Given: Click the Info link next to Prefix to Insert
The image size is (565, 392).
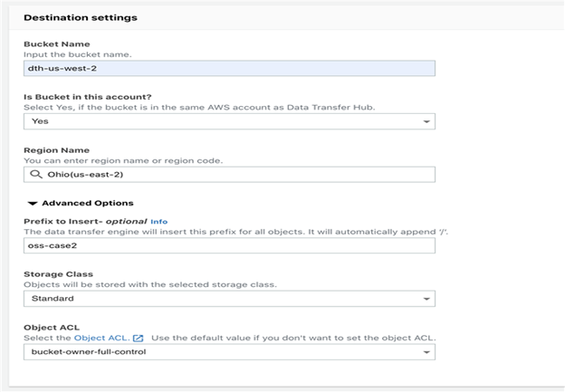Looking at the screenshot, I should pyautogui.click(x=158, y=221).
